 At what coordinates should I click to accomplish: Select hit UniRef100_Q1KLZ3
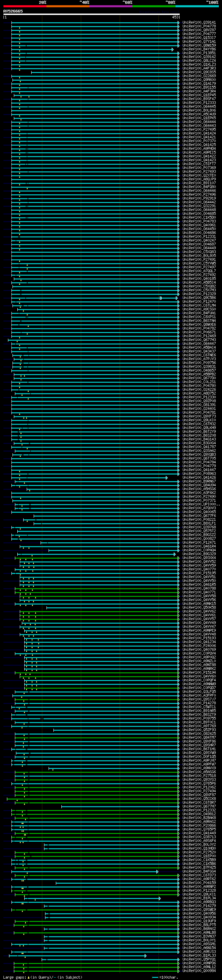199,64
